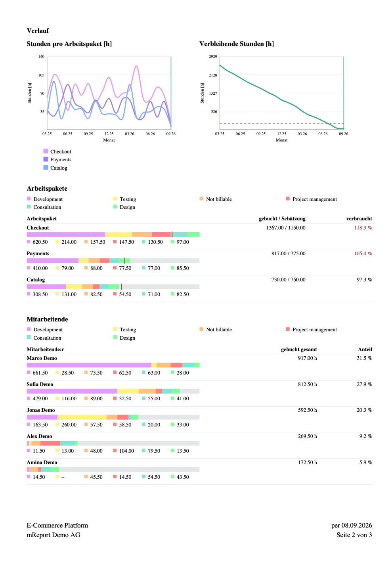Select '730.00 / 750.00' Catalog value

tap(289, 279)
